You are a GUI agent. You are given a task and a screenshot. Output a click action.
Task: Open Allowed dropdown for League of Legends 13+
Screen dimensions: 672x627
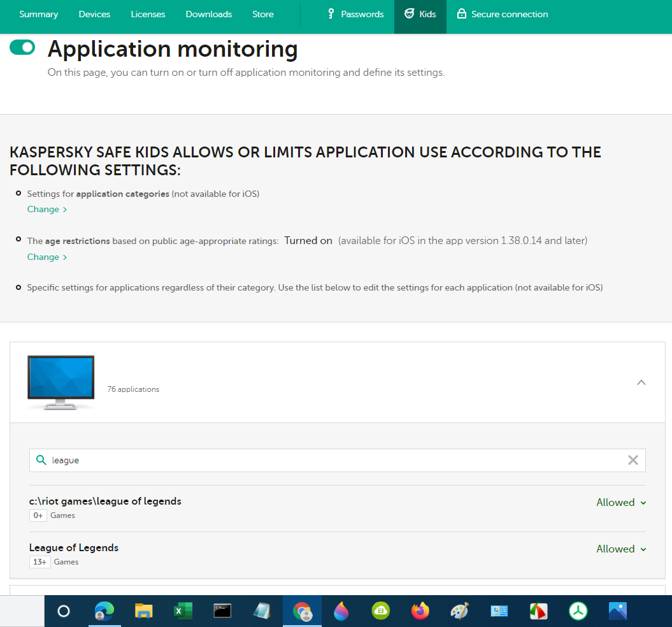pos(621,549)
